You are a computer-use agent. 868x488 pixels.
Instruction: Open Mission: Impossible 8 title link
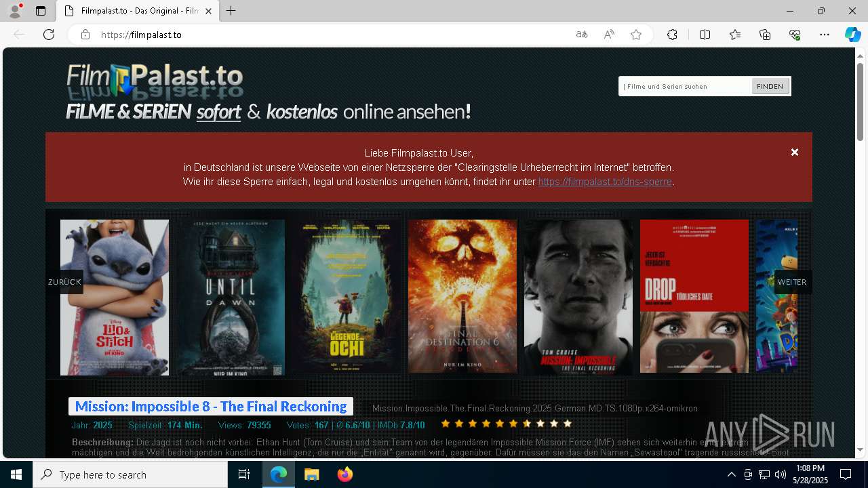(x=211, y=406)
